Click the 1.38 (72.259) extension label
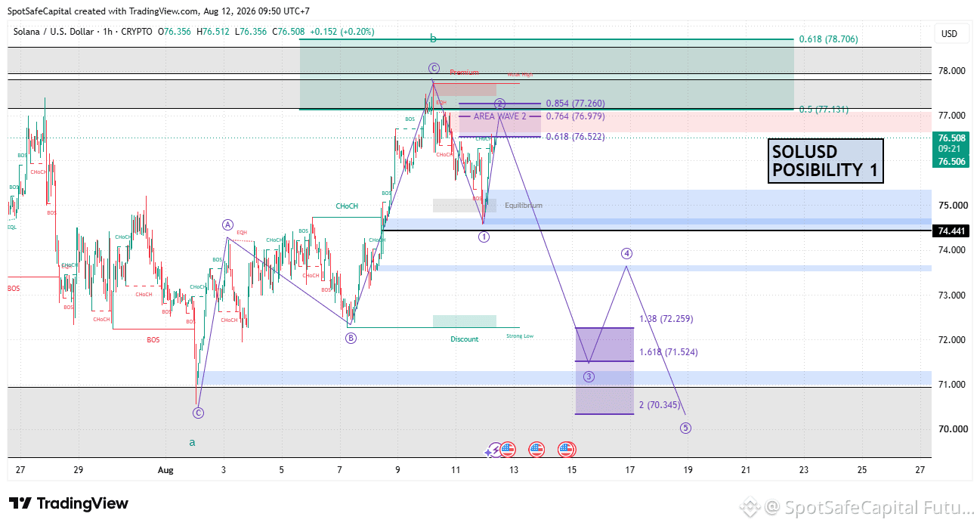 pos(666,319)
